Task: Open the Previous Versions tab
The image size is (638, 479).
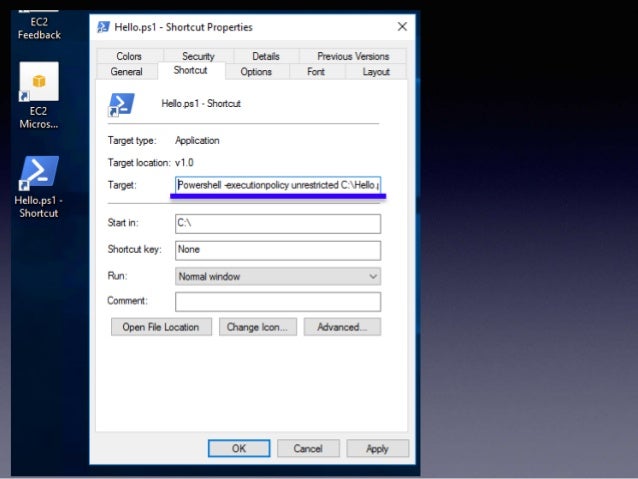Action: tap(353, 56)
